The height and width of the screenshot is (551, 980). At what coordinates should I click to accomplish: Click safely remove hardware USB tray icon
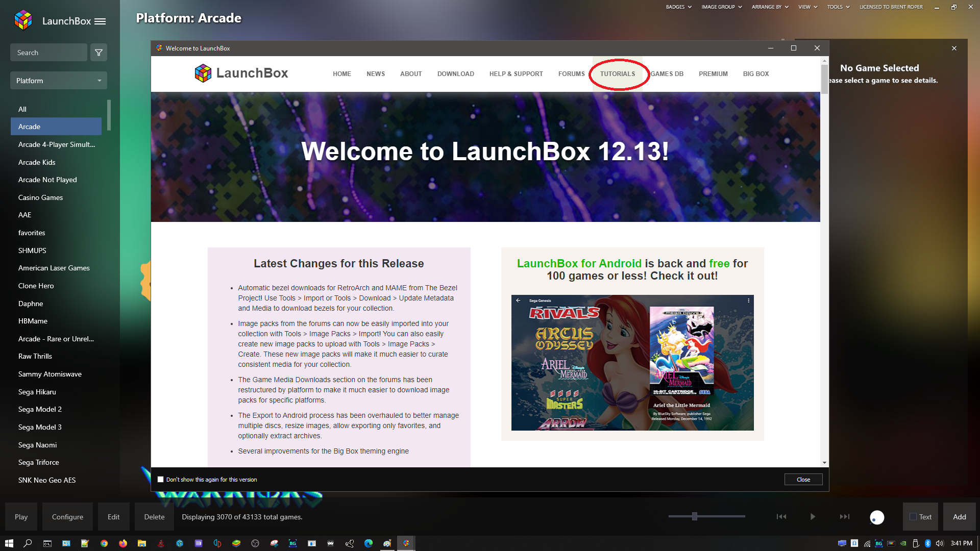pyautogui.click(x=916, y=543)
